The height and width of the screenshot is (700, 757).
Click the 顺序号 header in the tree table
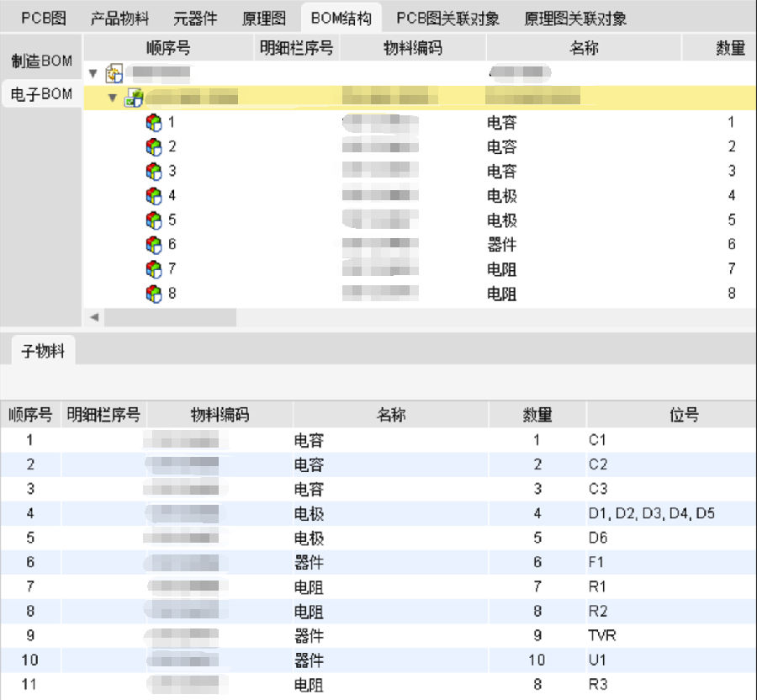pos(168,48)
